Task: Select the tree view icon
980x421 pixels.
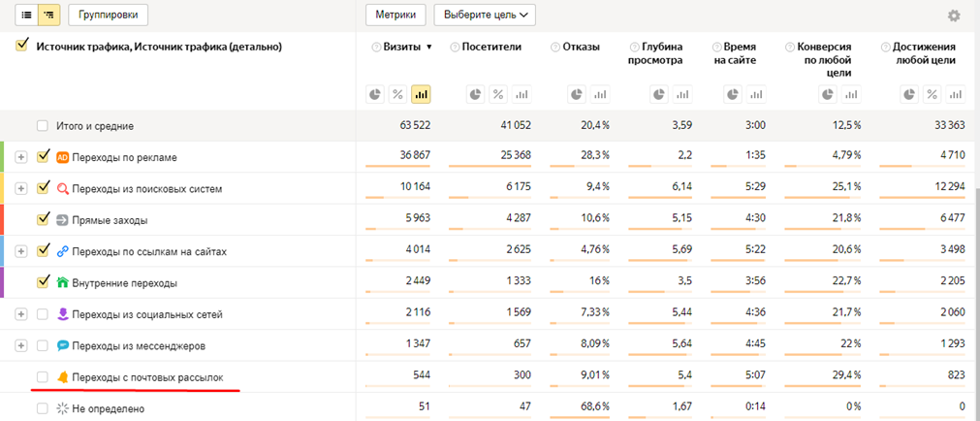Action: (48, 15)
